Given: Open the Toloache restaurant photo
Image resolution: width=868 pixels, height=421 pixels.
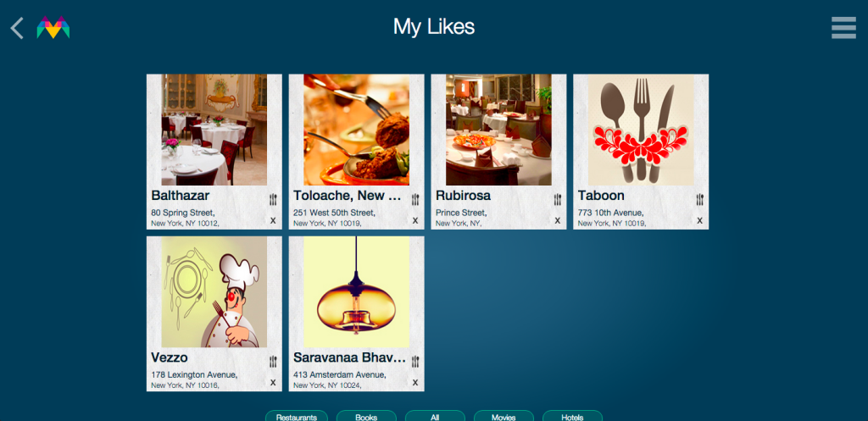Looking at the screenshot, I should click(x=357, y=130).
